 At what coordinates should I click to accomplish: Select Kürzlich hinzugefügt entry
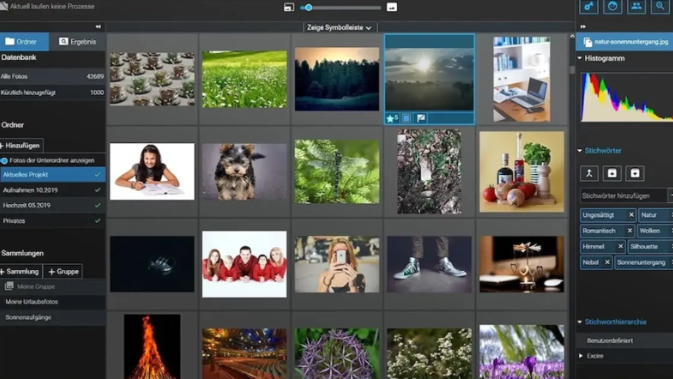click(52, 92)
